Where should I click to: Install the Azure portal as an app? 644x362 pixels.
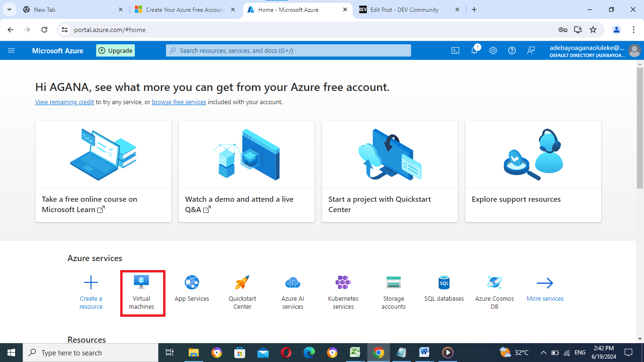578,30
